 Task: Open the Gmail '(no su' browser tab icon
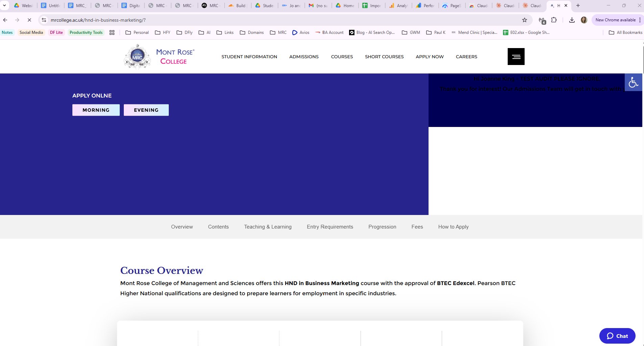coord(310,5)
